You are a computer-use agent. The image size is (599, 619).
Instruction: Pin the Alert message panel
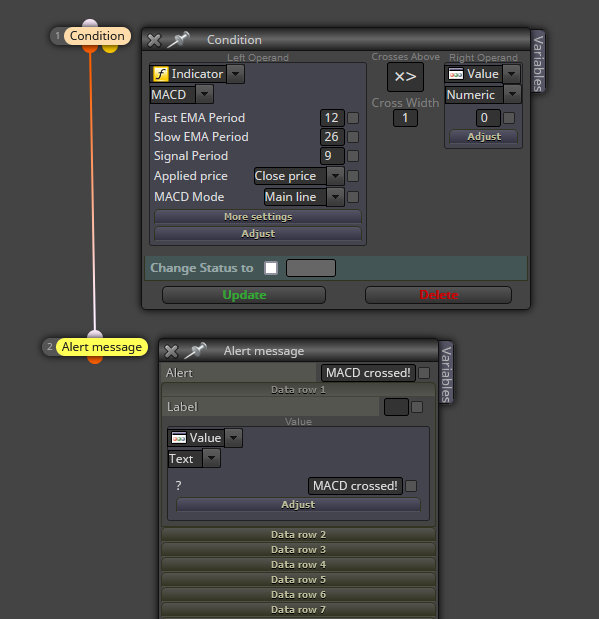195,351
